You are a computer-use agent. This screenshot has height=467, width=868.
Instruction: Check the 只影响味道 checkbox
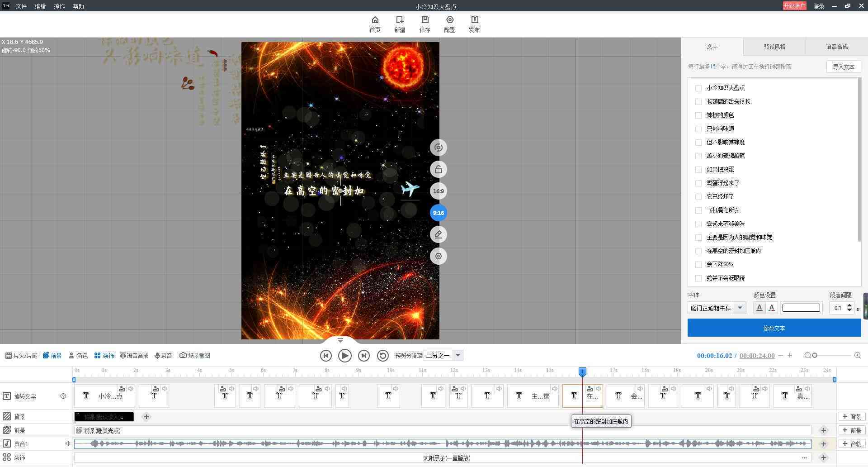click(698, 129)
